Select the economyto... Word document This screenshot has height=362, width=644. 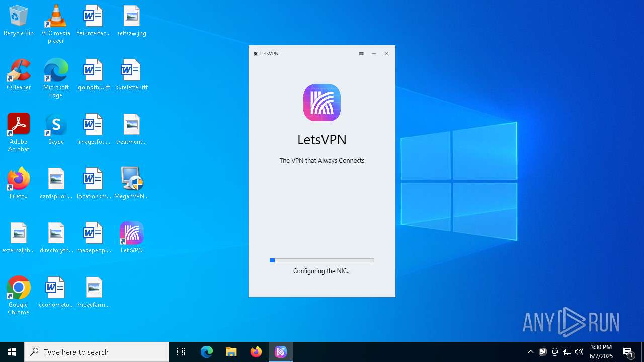tap(56, 293)
